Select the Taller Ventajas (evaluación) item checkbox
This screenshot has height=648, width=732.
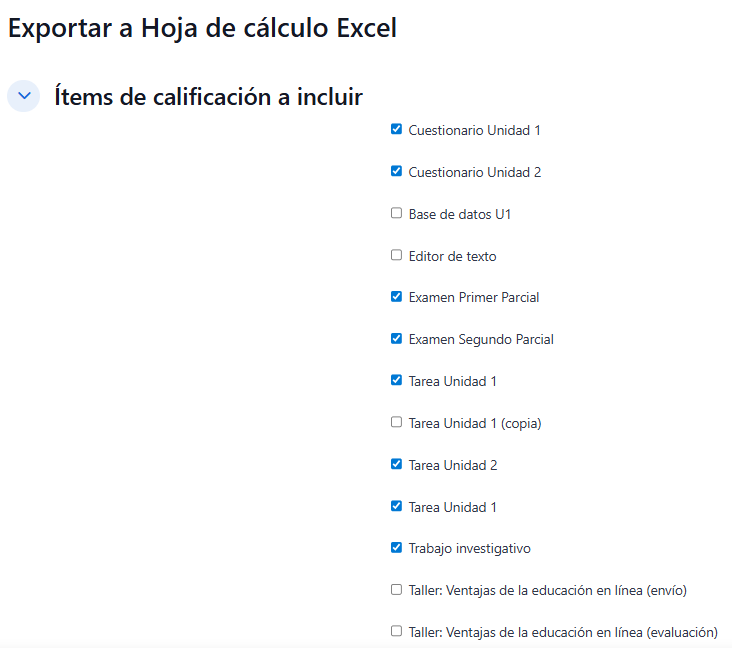[396, 632]
